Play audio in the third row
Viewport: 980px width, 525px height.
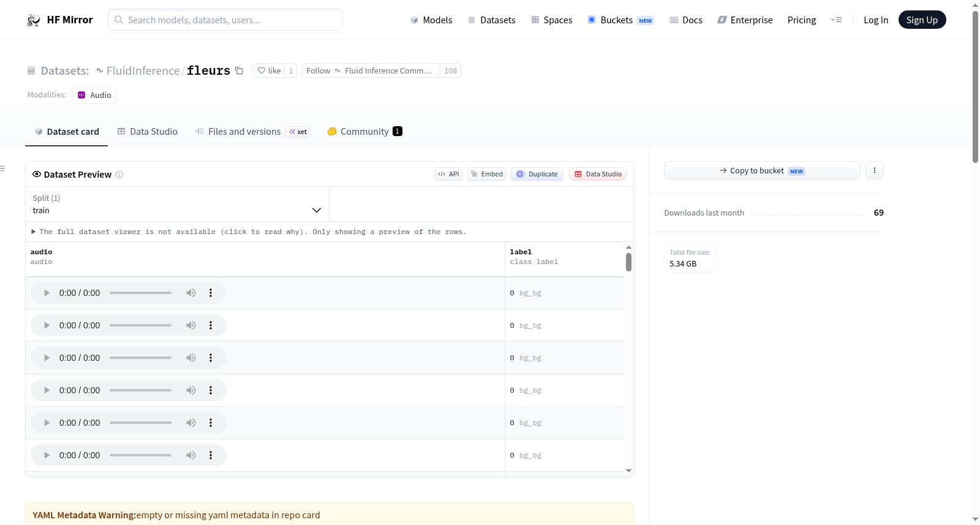pyautogui.click(x=47, y=358)
